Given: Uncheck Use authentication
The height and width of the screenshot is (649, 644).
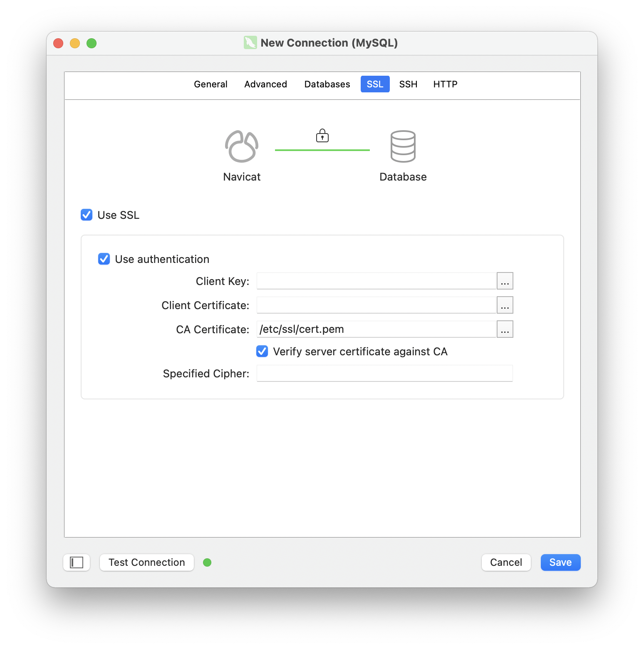Looking at the screenshot, I should (x=104, y=259).
